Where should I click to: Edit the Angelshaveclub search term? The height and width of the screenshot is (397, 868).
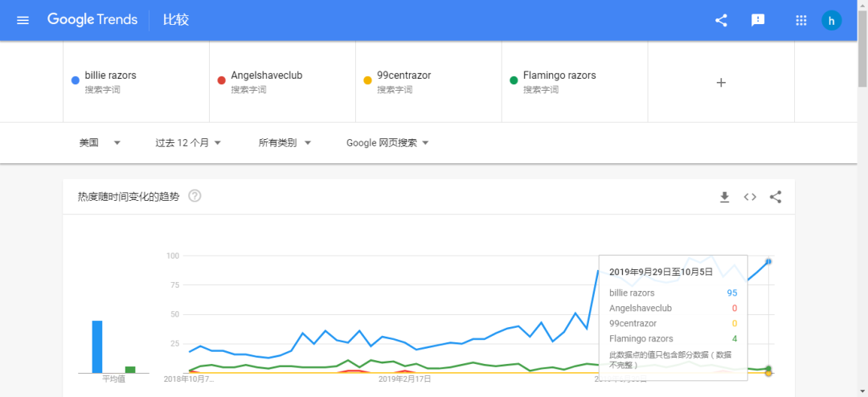click(266, 76)
